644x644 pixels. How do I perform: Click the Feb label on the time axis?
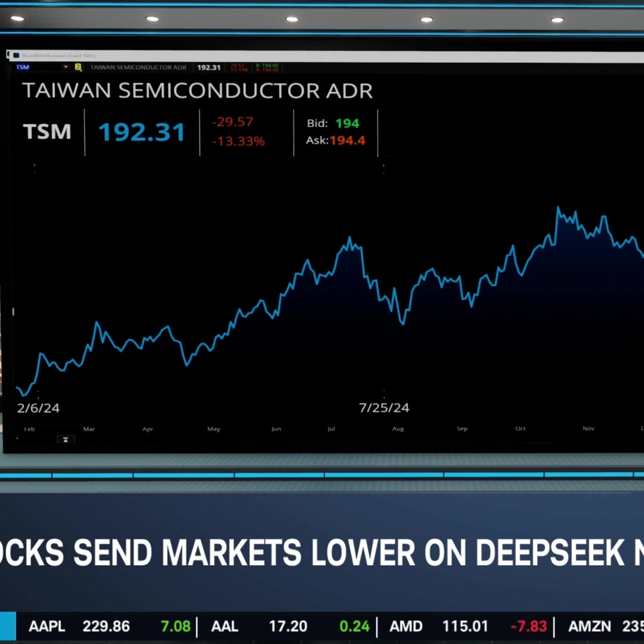[29, 429]
